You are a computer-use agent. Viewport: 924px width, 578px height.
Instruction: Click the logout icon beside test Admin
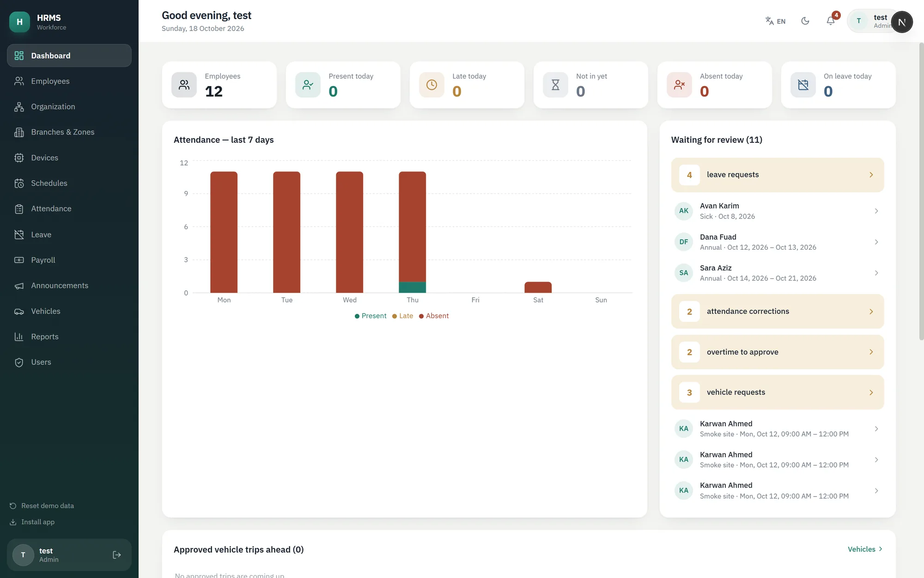click(117, 555)
